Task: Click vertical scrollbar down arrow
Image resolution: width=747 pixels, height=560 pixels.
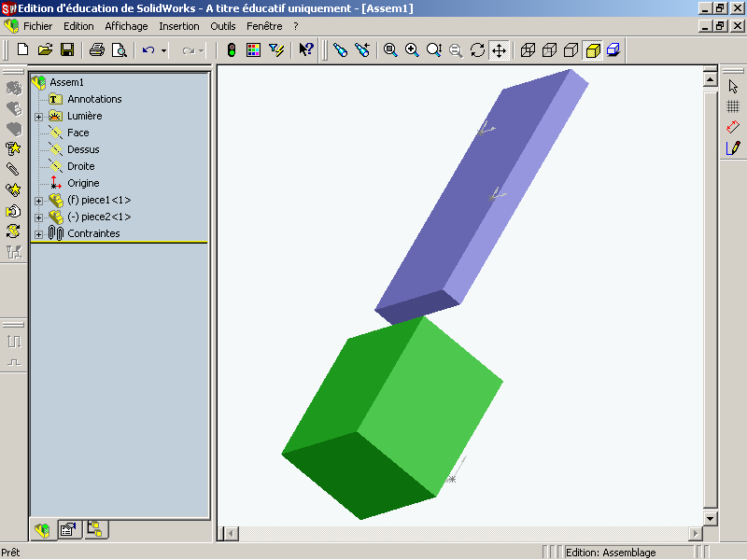Action: 710,519
